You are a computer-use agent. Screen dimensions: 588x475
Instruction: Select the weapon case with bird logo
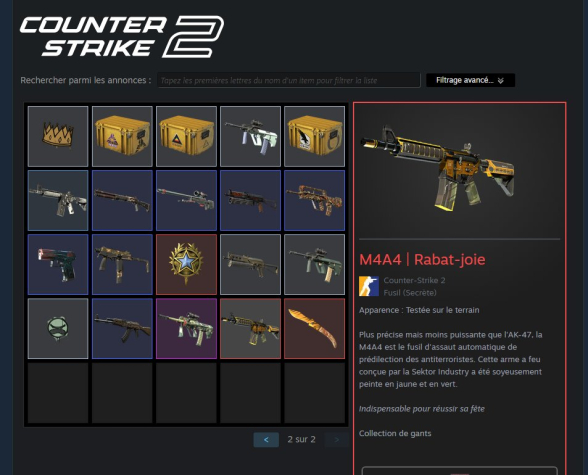(315, 136)
